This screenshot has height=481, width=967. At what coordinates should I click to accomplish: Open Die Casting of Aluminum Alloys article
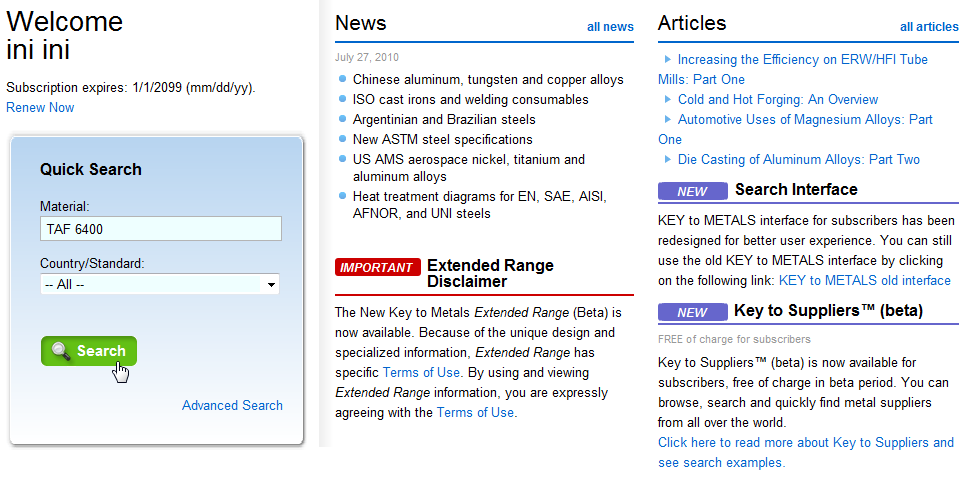798,160
